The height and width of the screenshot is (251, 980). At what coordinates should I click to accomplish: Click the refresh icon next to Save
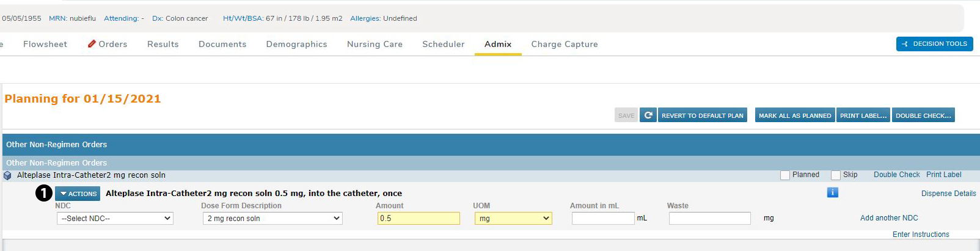pos(648,115)
